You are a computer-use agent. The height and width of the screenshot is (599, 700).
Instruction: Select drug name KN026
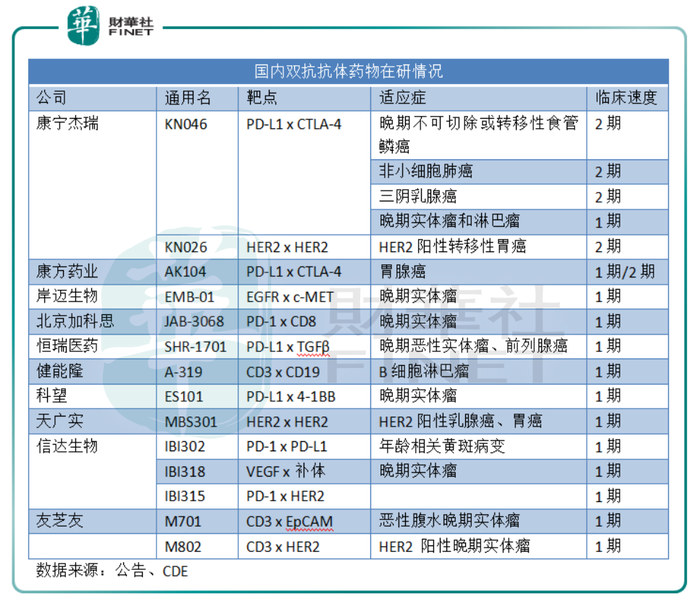coord(186,247)
